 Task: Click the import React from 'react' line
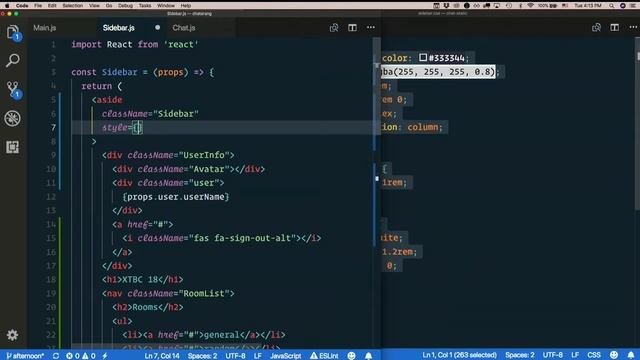point(135,44)
